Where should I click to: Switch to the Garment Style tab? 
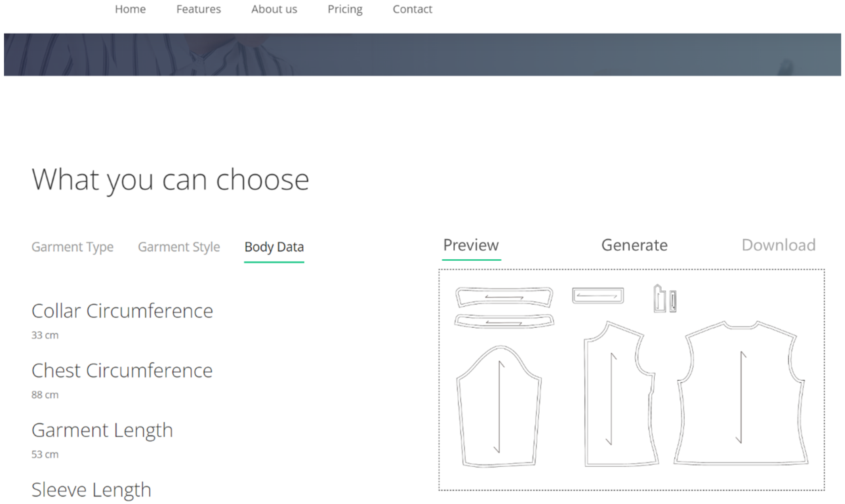179,247
